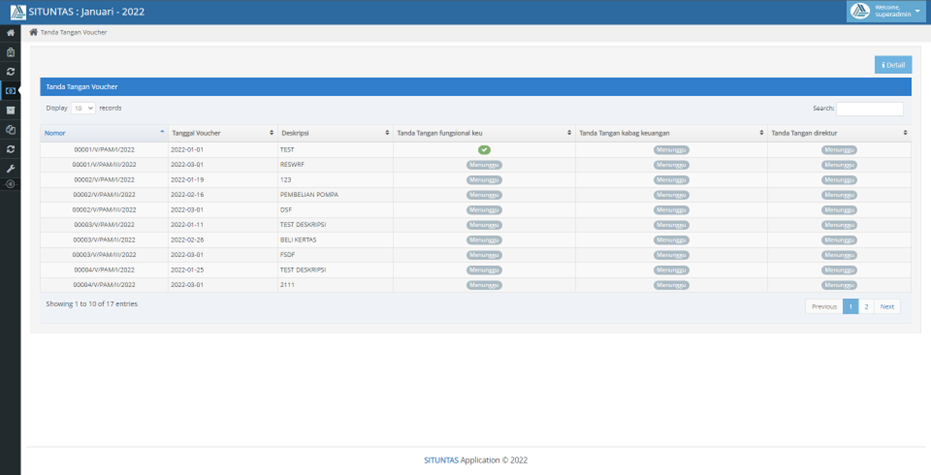Click the date 2022-01-19 cell

pyautogui.click(x=223, y=180)
